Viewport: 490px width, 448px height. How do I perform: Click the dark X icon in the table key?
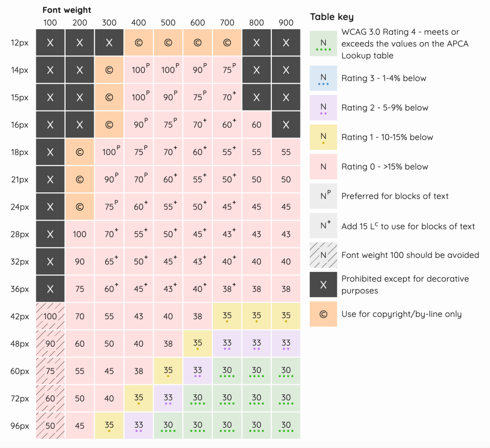(x=323, y=285)
